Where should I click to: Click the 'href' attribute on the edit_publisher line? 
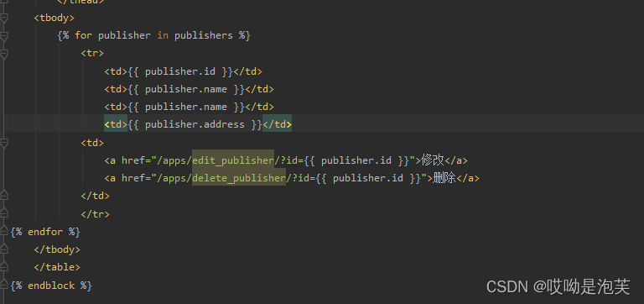click(x=133, y=160)
